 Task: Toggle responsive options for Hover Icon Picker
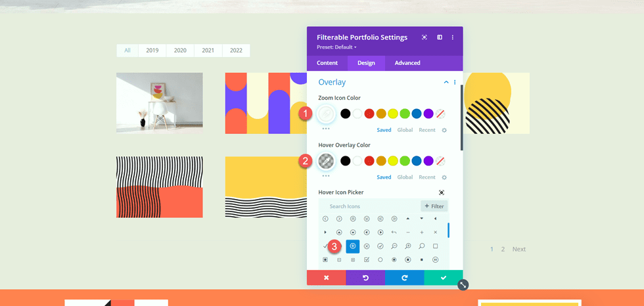pyautogui.click(x=442, y=192)
